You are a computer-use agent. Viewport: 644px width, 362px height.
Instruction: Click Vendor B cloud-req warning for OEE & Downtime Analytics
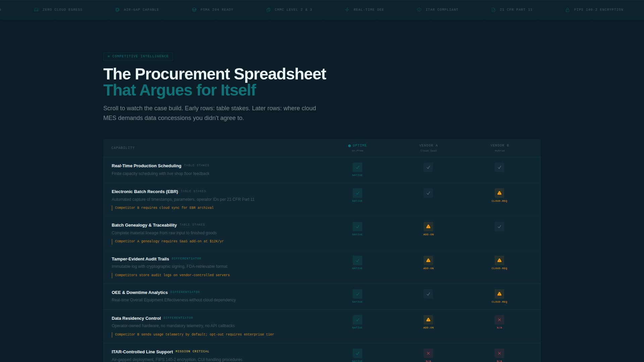click(x=499, y=294)
